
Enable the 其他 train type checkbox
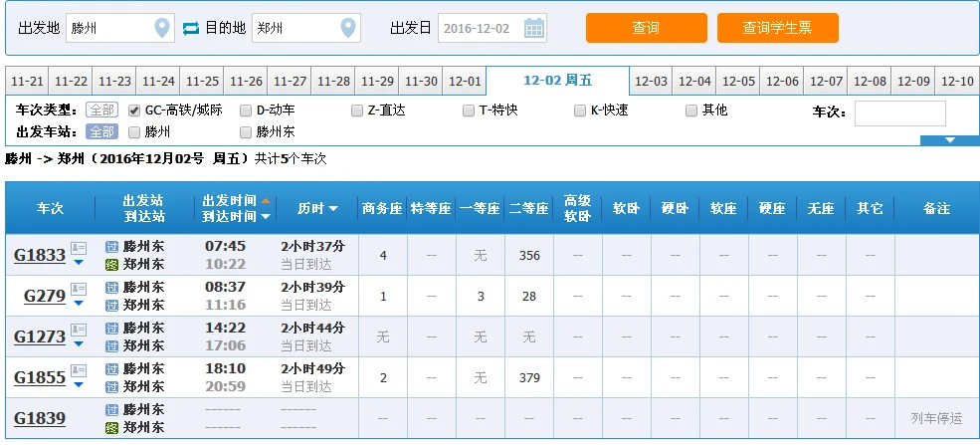691,111
